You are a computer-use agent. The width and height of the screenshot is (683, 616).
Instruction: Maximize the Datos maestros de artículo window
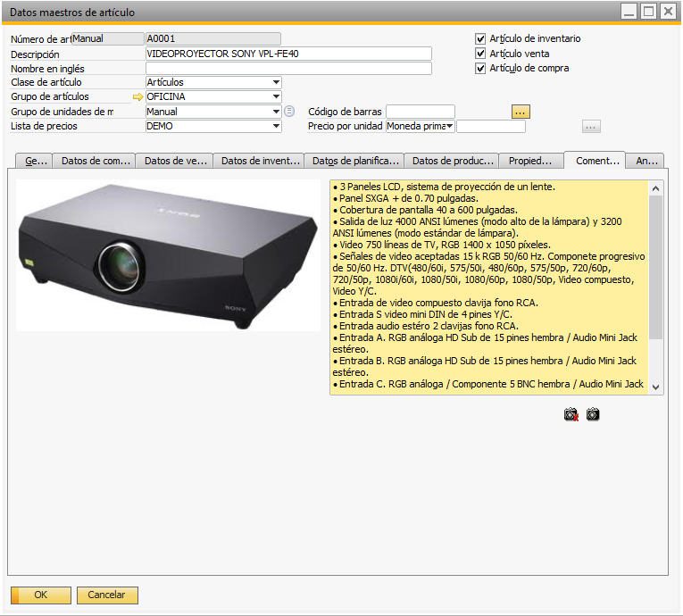[x=648, y=12]
